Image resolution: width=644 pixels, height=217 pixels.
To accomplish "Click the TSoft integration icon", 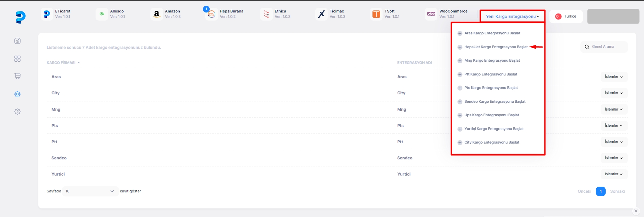I will click(x=376, y=14).
